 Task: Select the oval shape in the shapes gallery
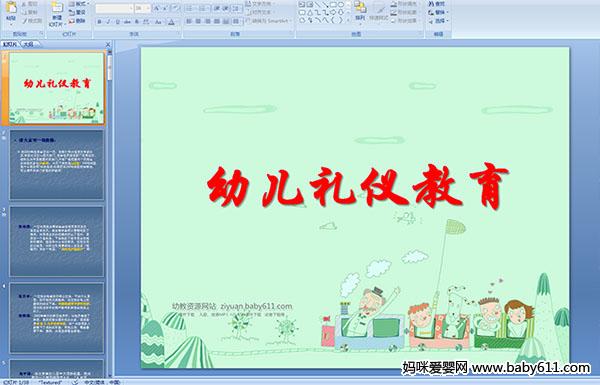340,5
